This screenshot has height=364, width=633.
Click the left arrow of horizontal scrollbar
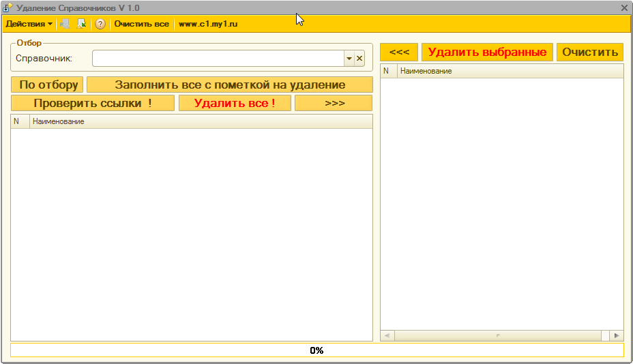coord(387,335)
